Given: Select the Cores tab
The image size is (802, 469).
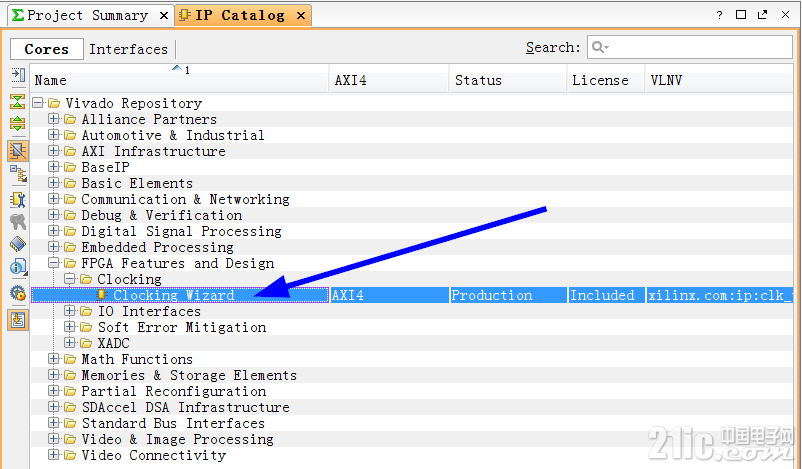Looking at the screenshot, I should 47,49.
